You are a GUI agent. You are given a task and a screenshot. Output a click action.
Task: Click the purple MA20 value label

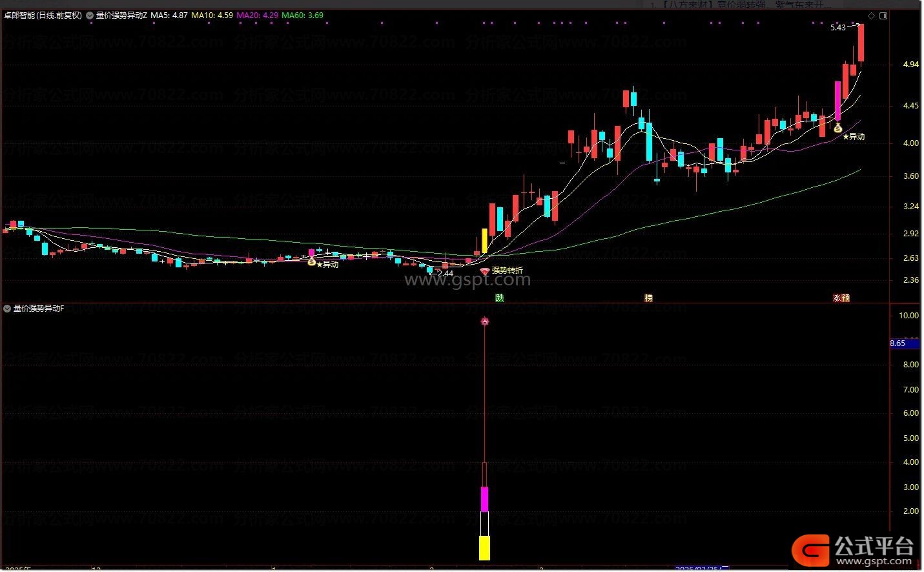257,15
